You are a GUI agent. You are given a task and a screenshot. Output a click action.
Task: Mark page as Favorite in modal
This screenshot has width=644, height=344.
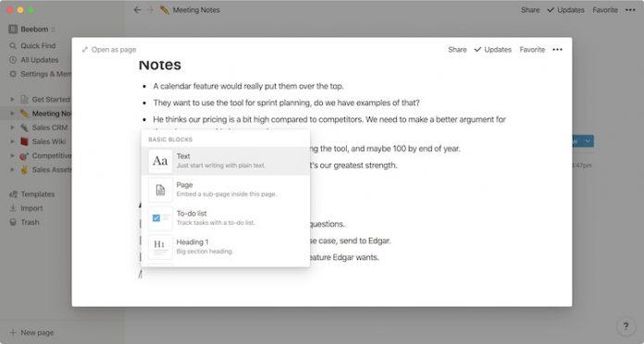[x=532, y=50]
